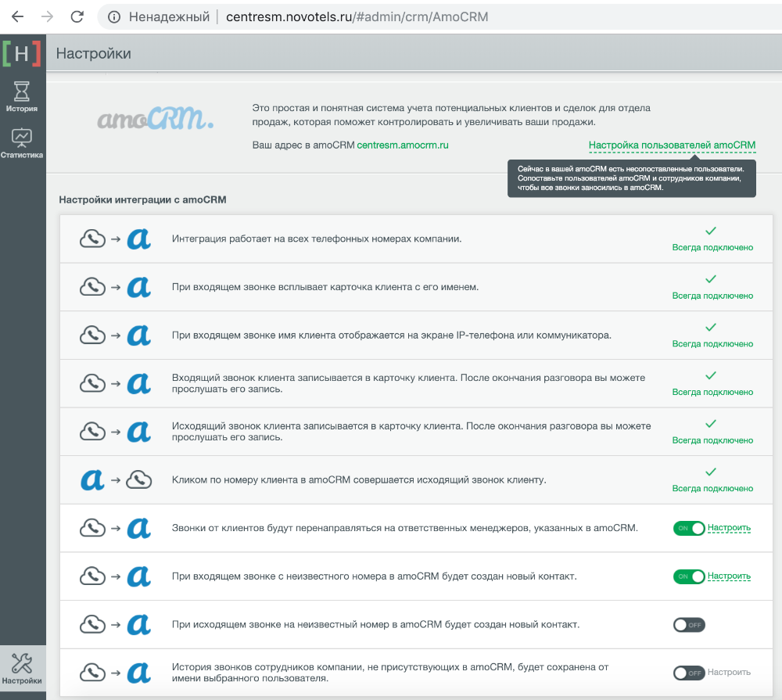Click checkmark in 'Интеграция работает' row
This screenshot has width=782, height=700.
pos(711,231)
